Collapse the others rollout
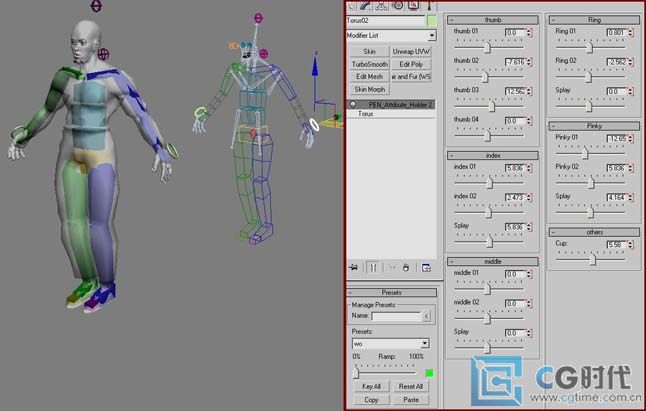 click(594, 232)
